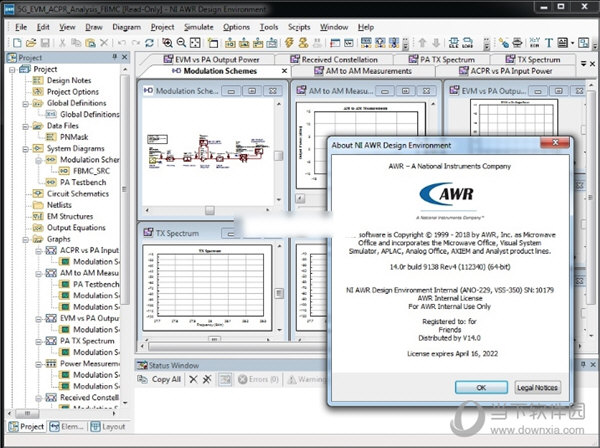
Task: Open the Scripts menu
Action: 299,27
